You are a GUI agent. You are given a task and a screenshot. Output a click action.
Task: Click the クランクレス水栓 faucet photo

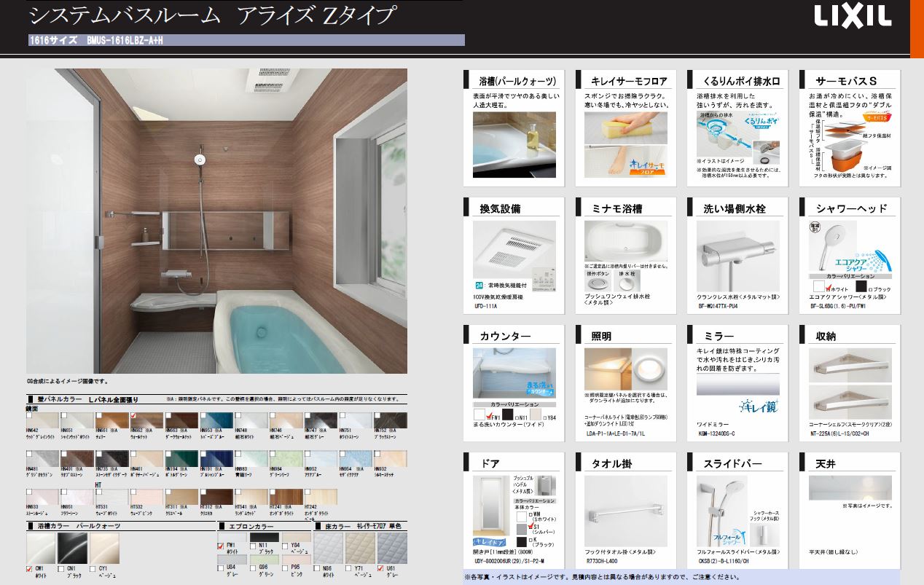[737, 256]
